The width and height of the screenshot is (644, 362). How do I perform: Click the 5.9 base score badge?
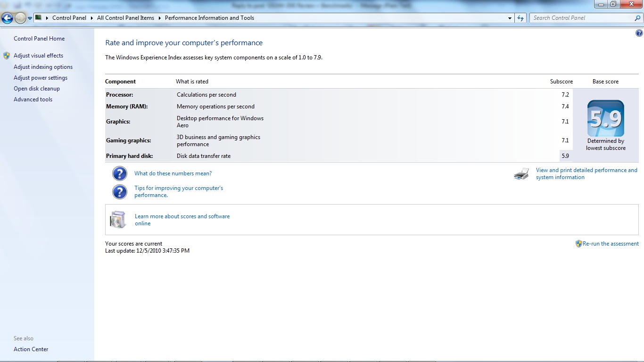605,118
